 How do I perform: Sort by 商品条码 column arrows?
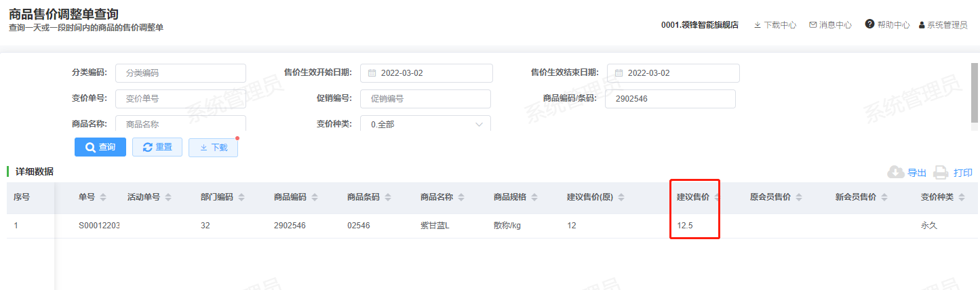pyautogui.click(x=387, y=197)
